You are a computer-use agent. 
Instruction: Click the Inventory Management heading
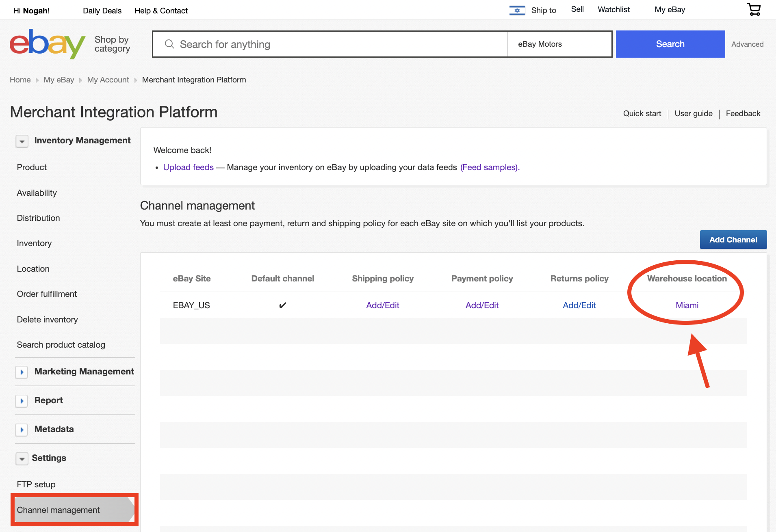(x=82, y=141)
